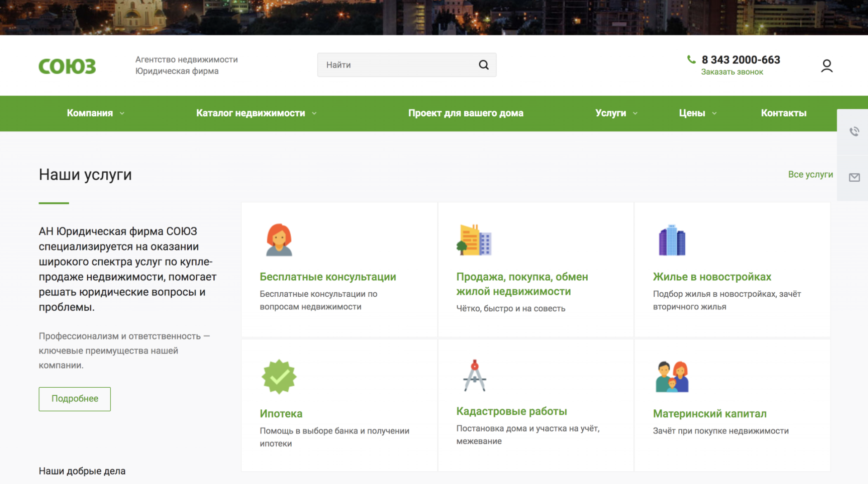Open the Цены dropdown menu

[697, 113]
